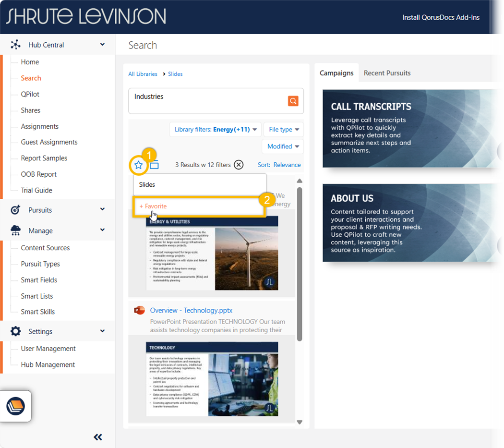Screen dimensions: 504x448
Task: Click the orange search magnifier button
Action: pos(293,101)
